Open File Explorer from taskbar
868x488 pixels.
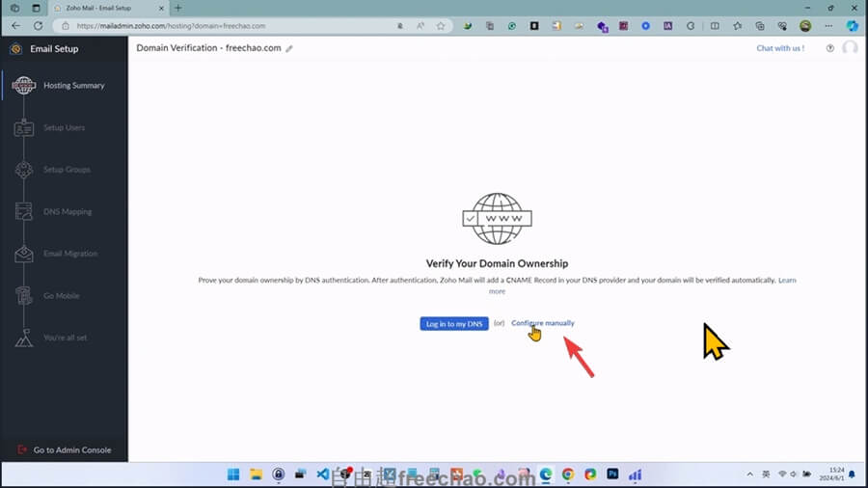click(x=256, y=474)
